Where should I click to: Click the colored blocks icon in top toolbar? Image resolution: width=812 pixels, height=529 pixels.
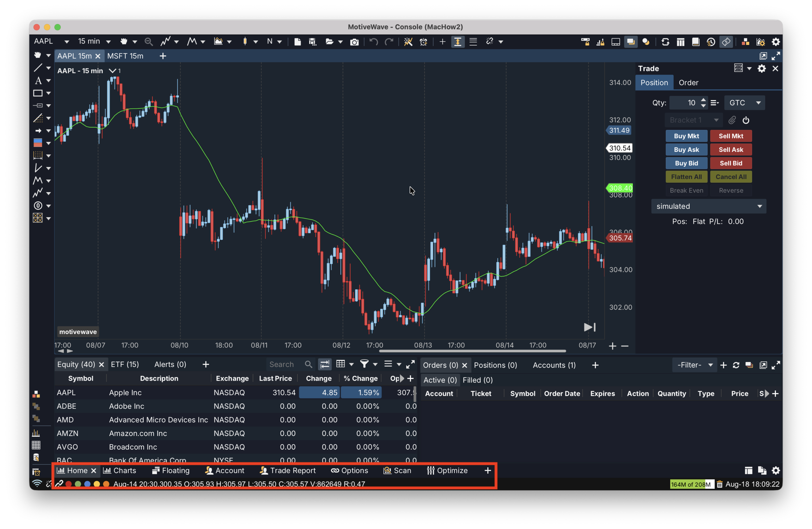745,42
